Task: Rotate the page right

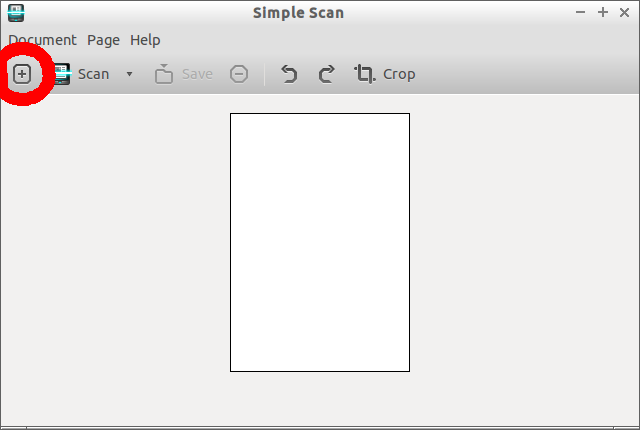Action: (x=326, y=74)
